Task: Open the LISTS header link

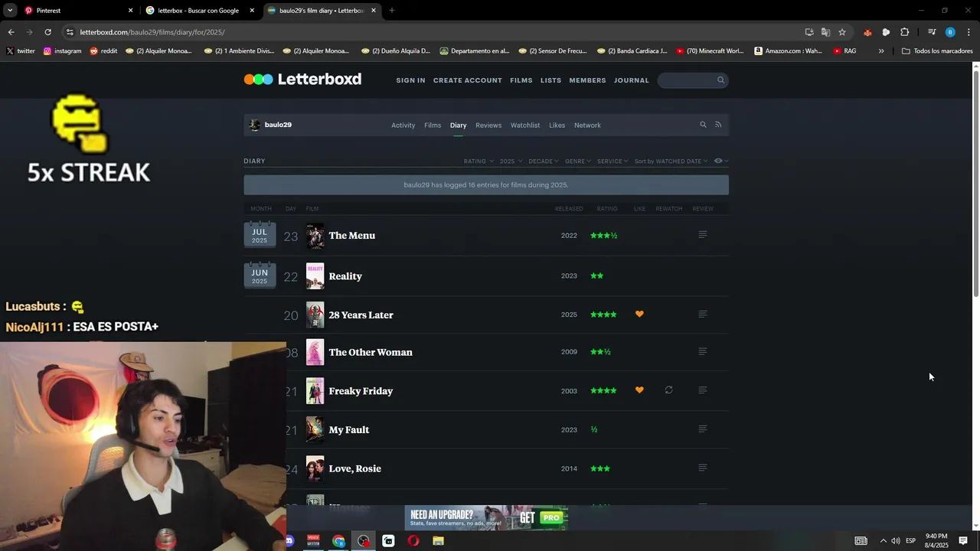Action: click(x=550, y=80)
